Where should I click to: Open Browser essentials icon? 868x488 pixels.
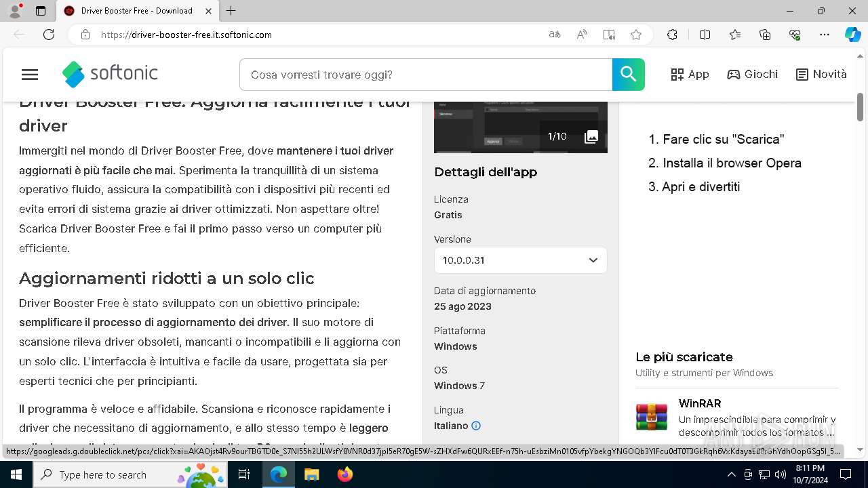(x=795, y=35)
